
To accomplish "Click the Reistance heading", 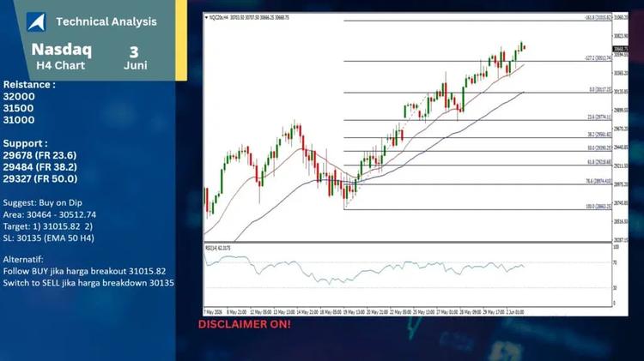I will [29, 85].
